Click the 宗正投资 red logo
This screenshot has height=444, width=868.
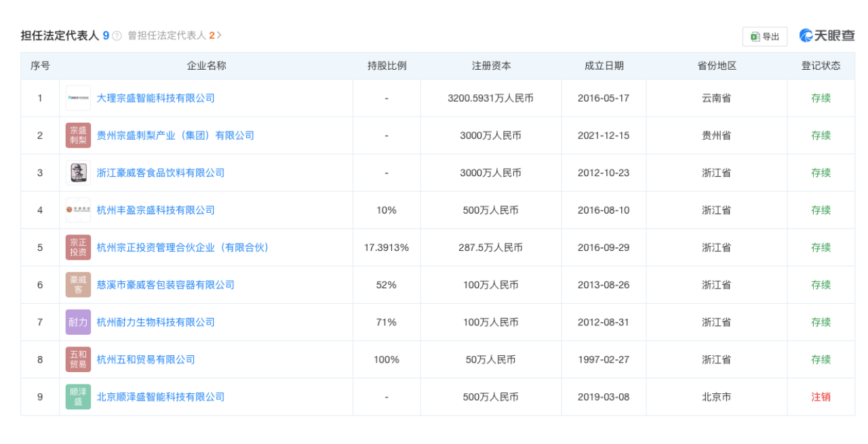78,247
